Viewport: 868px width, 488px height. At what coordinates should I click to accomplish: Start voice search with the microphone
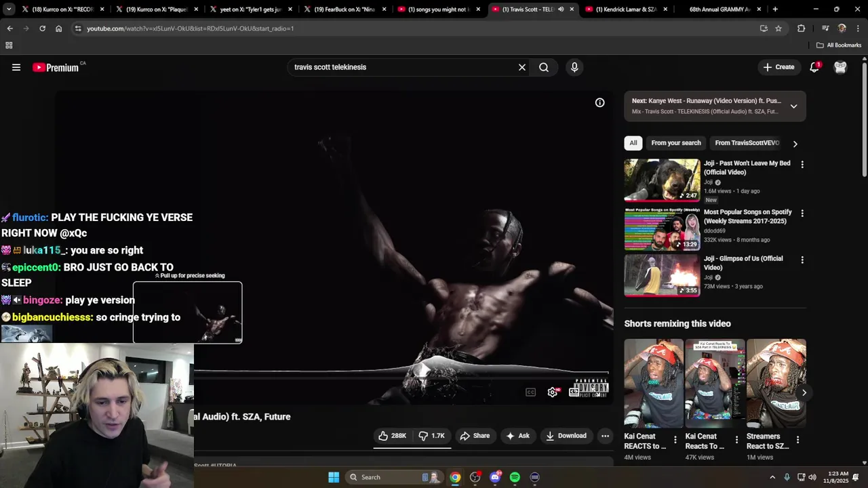point(574,67)
